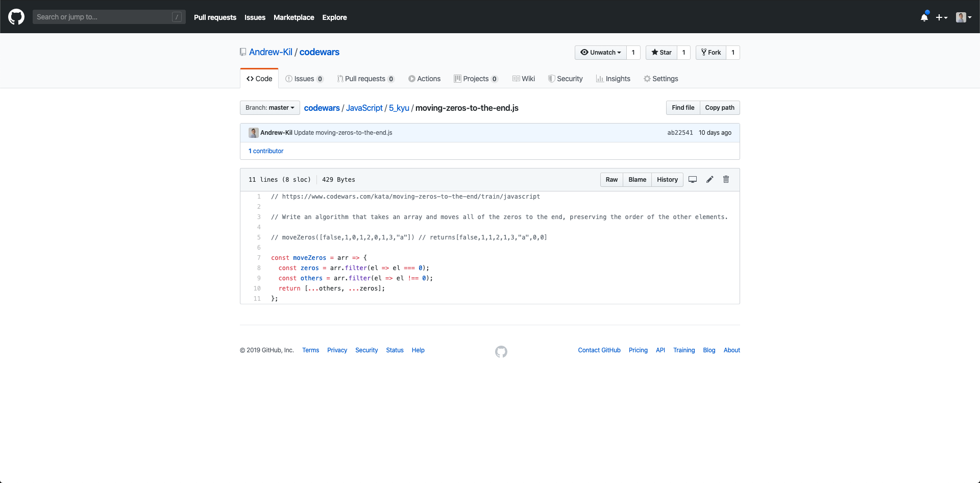Open the JavaScript folder breadcrumb
980x483 pixels.
[364, 108]
